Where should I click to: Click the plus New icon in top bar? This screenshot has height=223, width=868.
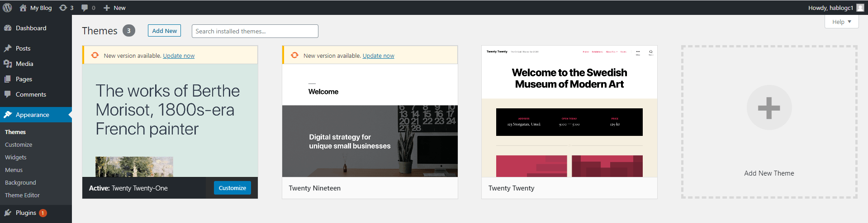tap(107, 8)
